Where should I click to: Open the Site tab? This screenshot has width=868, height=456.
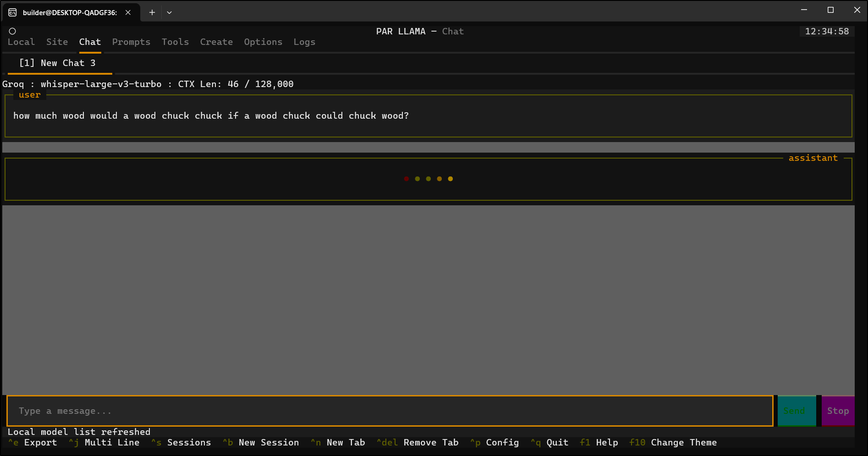(x=57, y=42)
